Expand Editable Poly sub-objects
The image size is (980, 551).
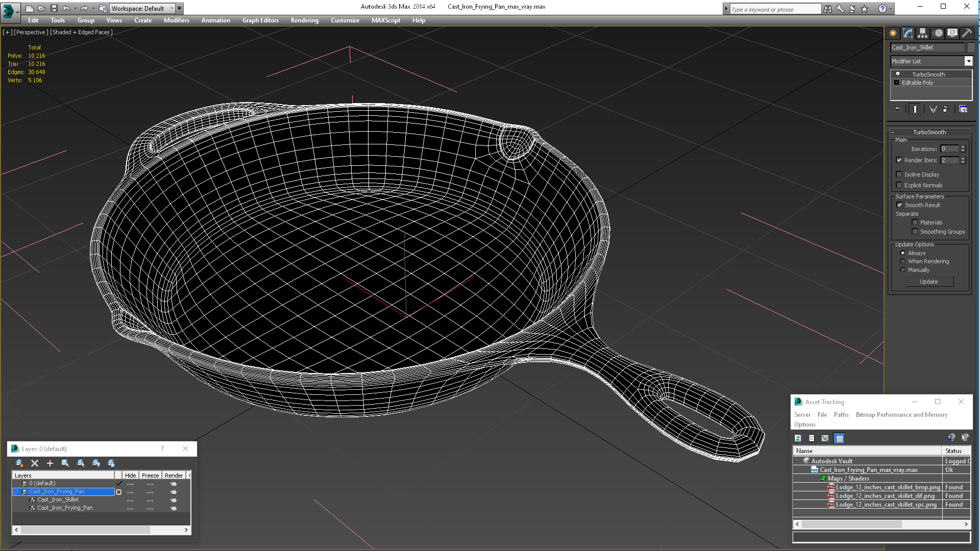[x=897, y=83]
